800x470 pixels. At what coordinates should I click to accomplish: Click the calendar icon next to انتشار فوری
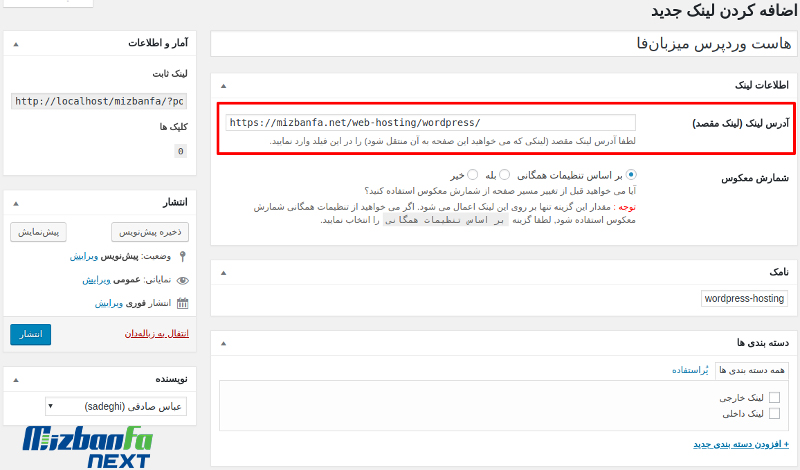[183, 303]
